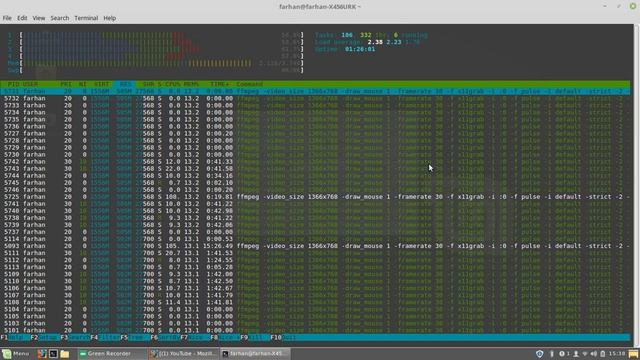Image resolution: width=640 pixels, height=360 pixels.
Task: Click F10 Quit in htop footer
Action: point(283,338)
